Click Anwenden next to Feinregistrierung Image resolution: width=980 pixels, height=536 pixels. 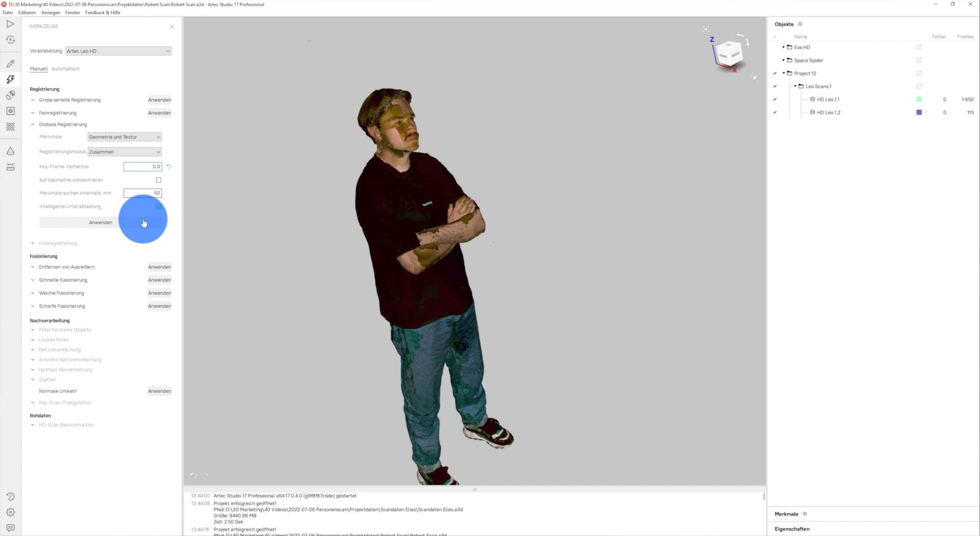coord(159,113)
